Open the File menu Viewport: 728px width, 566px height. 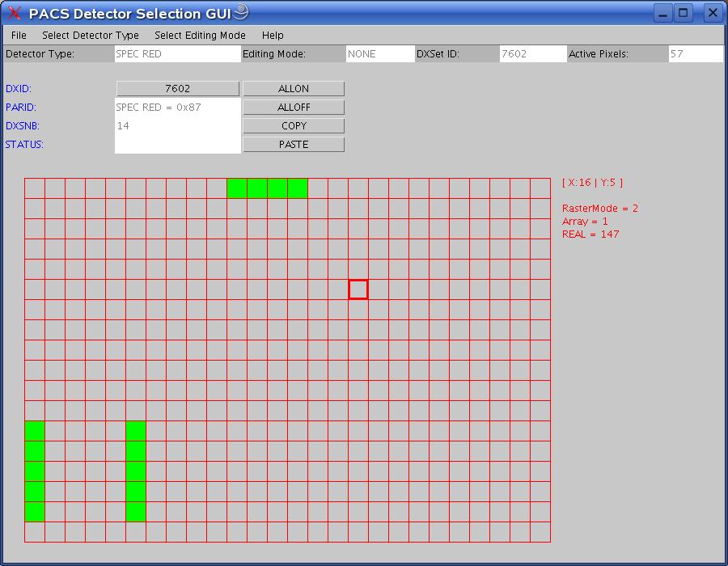(19, 36)
